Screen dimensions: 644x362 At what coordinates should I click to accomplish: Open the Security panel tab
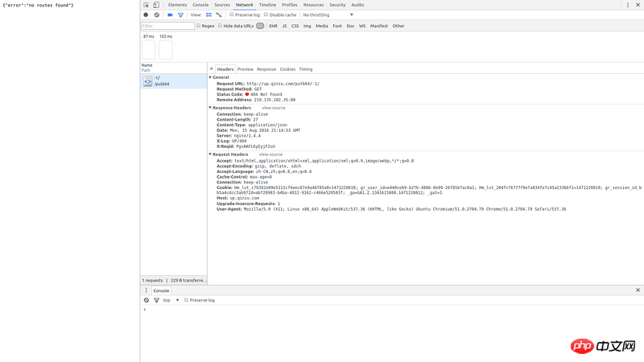click(337, 5)
